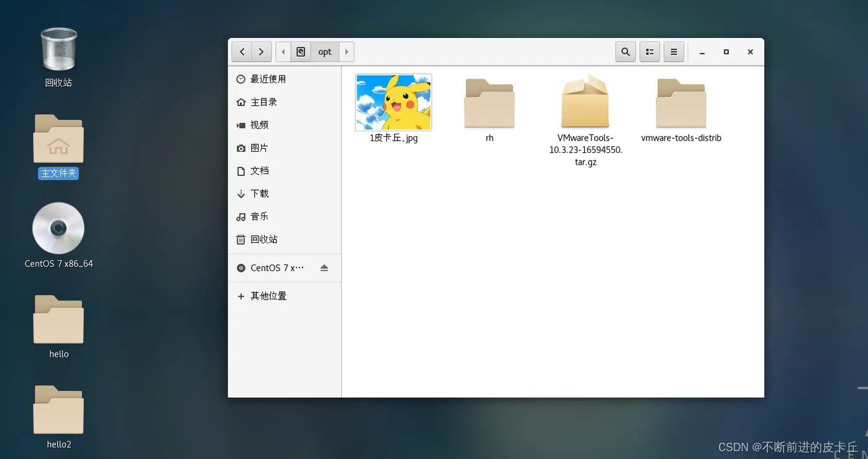
Task: Go back with the left arrow button
Action: pos(242,52)
